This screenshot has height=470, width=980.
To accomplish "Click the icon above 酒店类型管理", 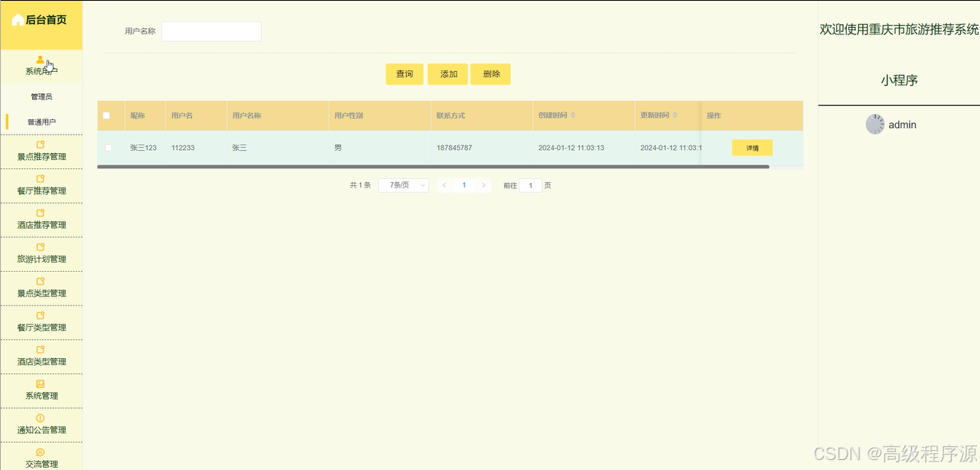I will click(x=41, y=349).
